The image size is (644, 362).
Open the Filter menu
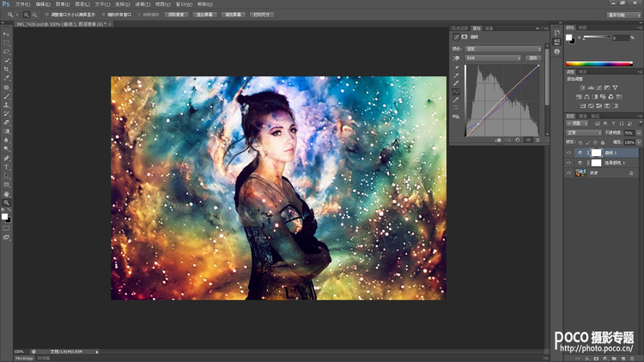click(143, 4)
